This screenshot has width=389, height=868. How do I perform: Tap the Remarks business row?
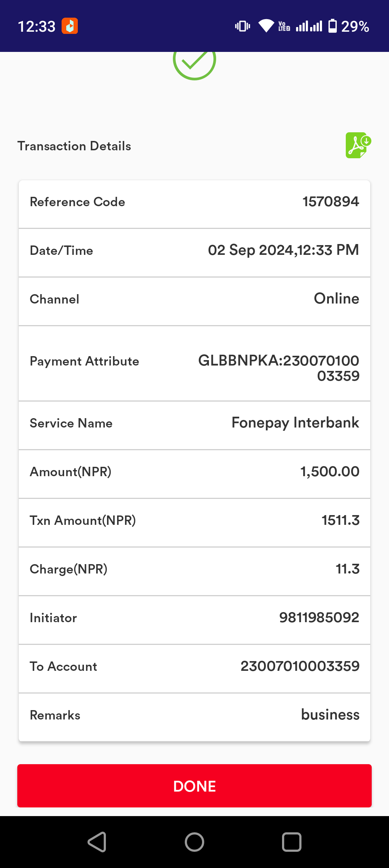194,717
